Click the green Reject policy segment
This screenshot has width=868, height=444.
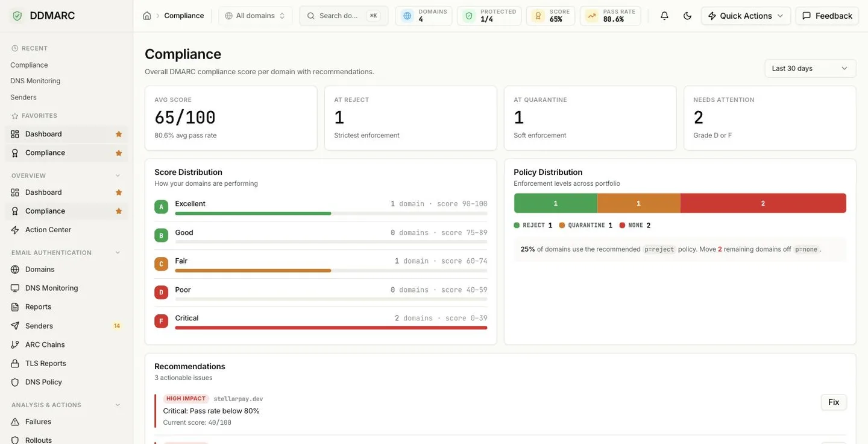click(555, 203)
